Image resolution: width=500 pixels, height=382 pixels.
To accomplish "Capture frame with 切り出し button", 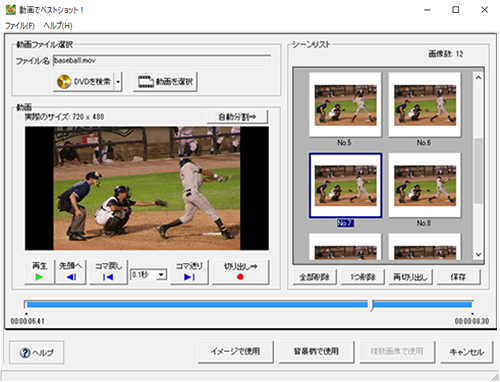I will pos(240,272).
